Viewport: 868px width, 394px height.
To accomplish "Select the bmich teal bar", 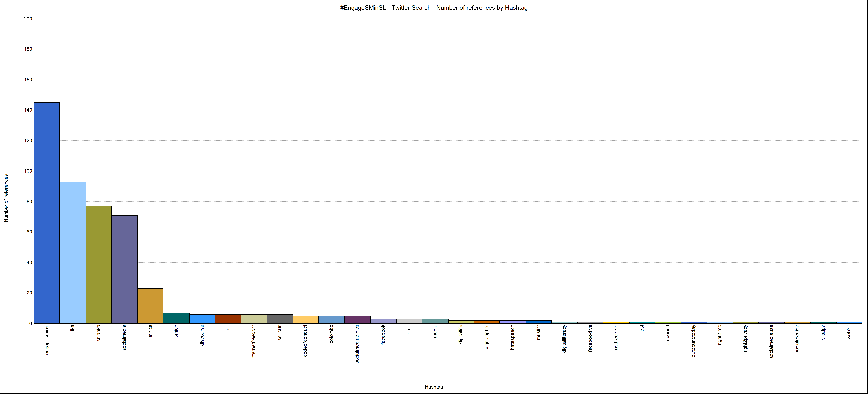I will click(x=177, y=318).
